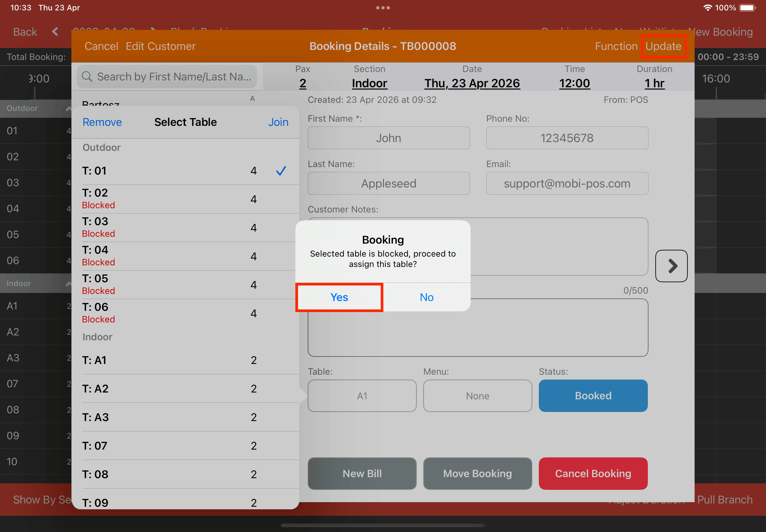Confirm with Yes in Booking alert
Image resolution: width=766 pixels, height=532 pixels.
[339, 297]
